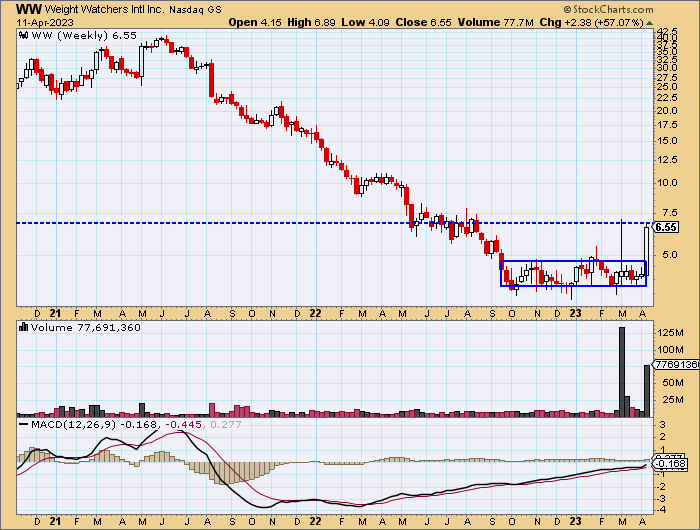Click the 17.5 price axis label
Screen dimensions: 700x530
click(x=667, y=125)
